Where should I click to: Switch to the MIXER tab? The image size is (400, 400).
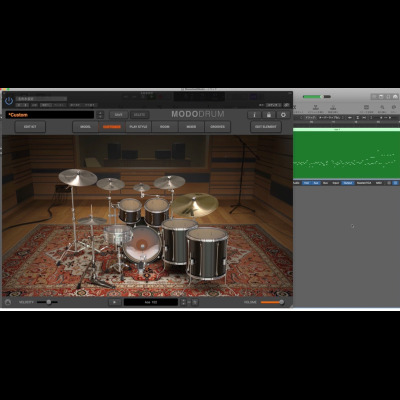tap(191, 127)
